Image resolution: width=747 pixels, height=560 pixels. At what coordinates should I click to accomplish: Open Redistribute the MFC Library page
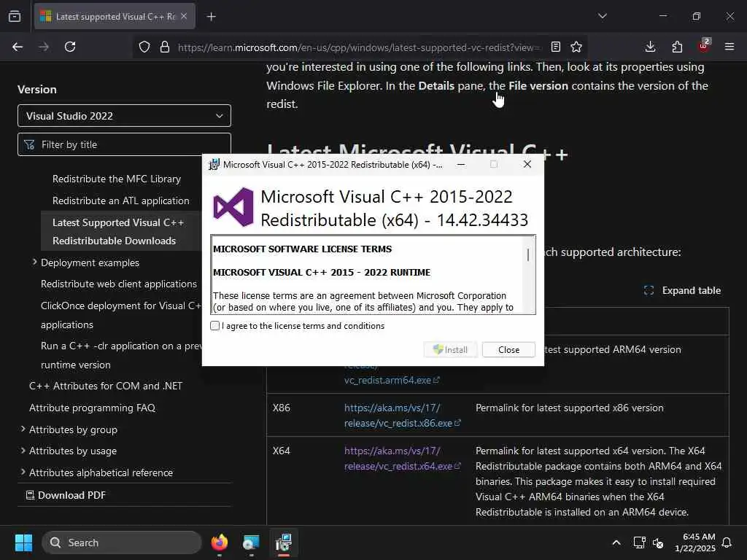click(x=117, y=179)
